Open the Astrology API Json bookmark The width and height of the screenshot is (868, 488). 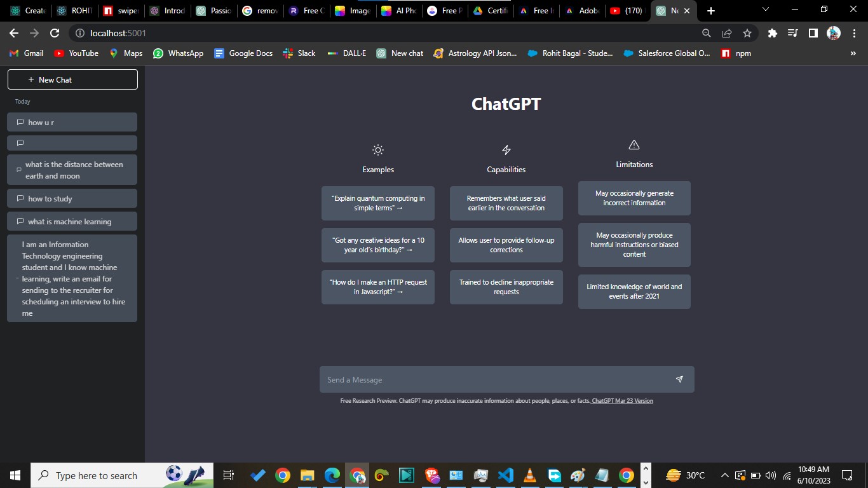point(475,53)
